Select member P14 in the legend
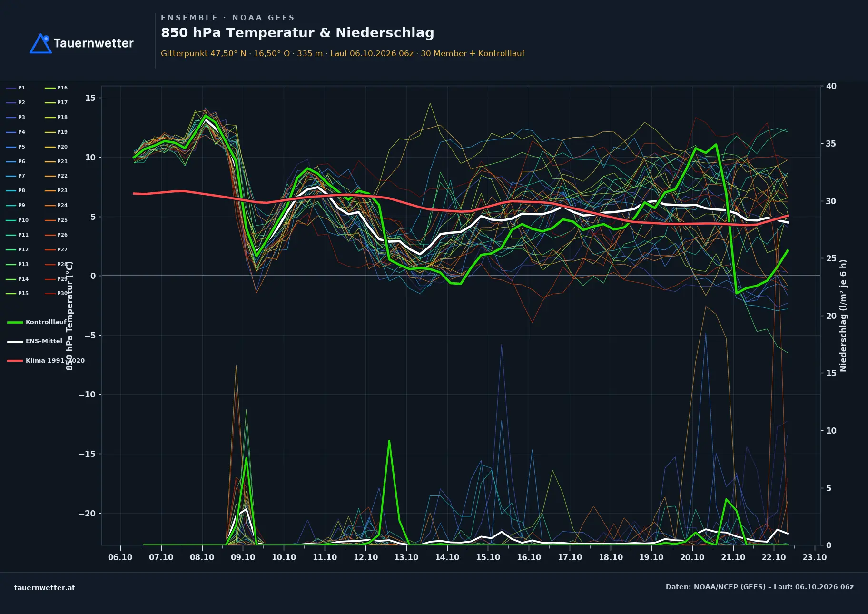The height and width of the screenshot is (614, 868). (17, 279)
